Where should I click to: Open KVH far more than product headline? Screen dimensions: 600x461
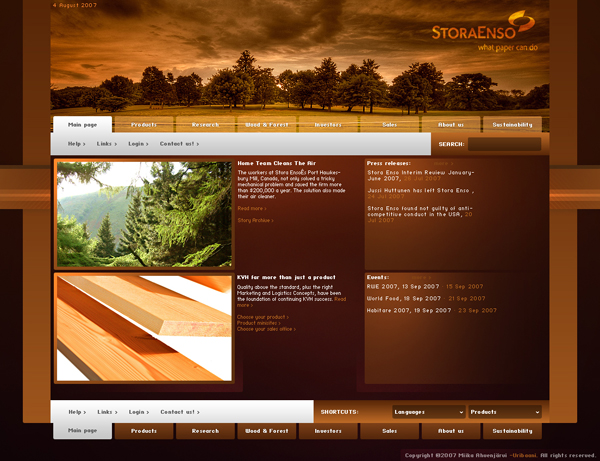click(286, 277)
